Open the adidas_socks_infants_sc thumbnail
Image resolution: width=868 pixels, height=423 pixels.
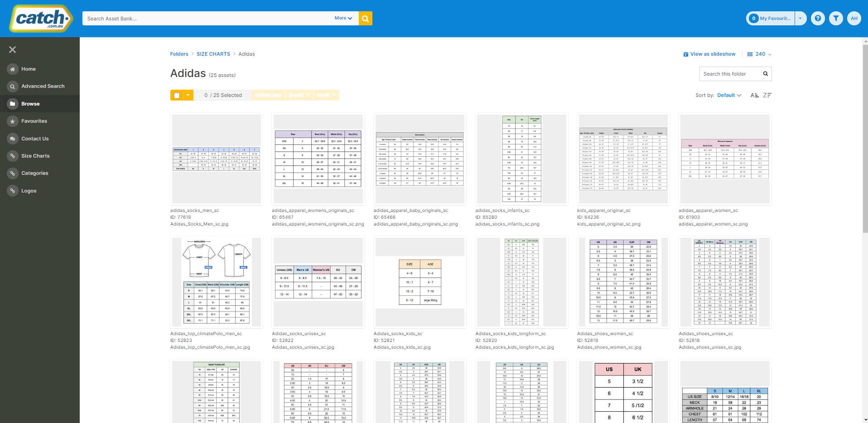(x=521, y=159)
